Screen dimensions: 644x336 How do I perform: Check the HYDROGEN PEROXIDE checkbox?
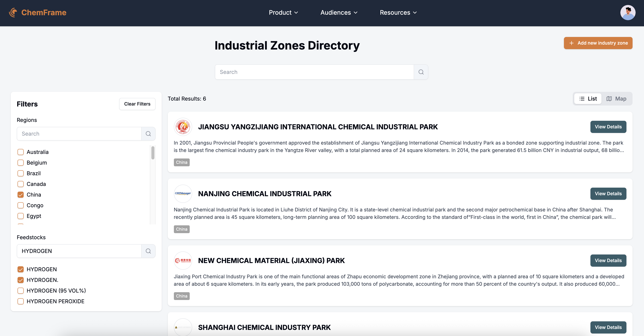point(21,301)
